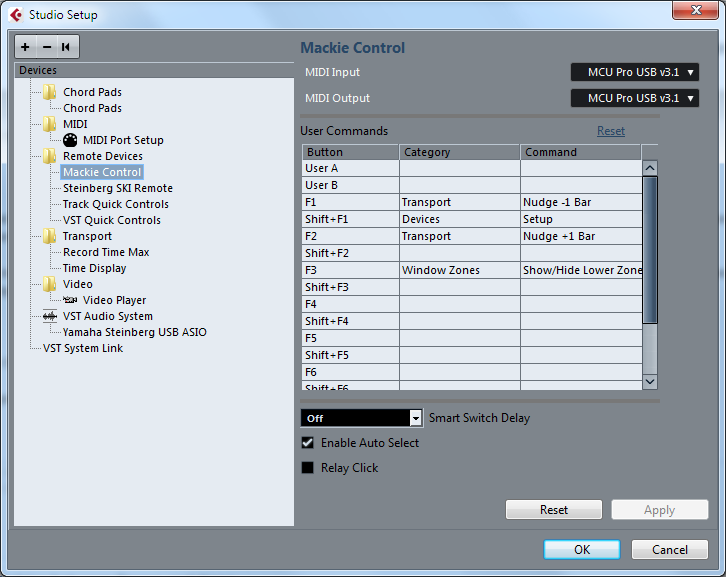Toggle the Relay Click checkbox

coord(307,468)
